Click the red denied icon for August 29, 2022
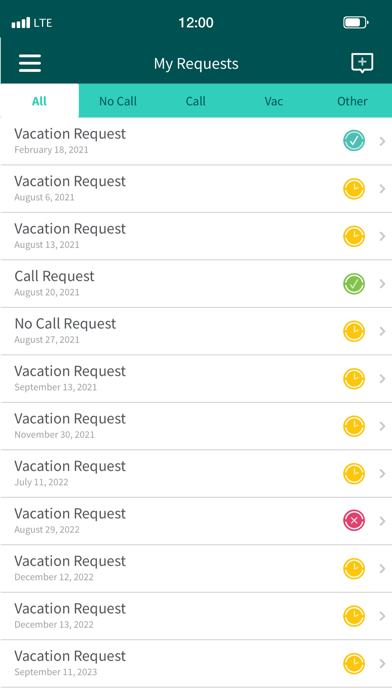392x696 pixels. tap(354, 521)
